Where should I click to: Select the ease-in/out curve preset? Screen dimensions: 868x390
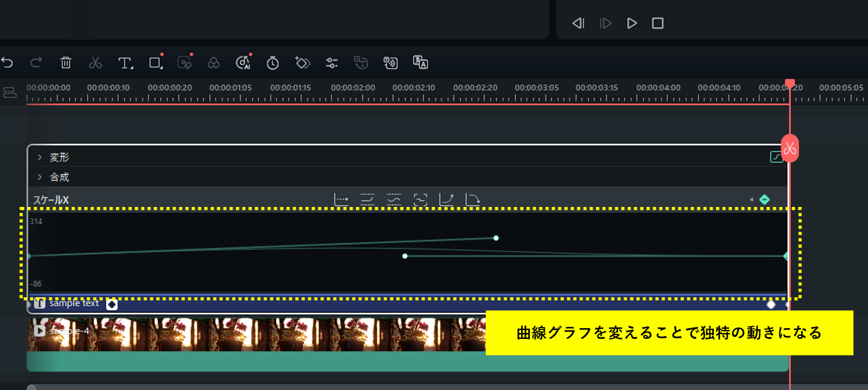tap(367, 198)
